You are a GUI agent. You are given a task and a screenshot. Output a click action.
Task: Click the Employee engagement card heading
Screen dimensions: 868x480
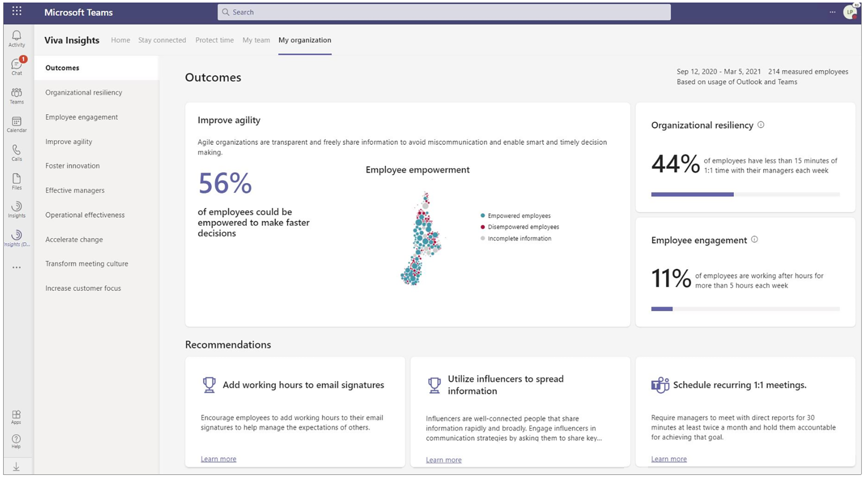pyautogui.click(x=699, y=240)
